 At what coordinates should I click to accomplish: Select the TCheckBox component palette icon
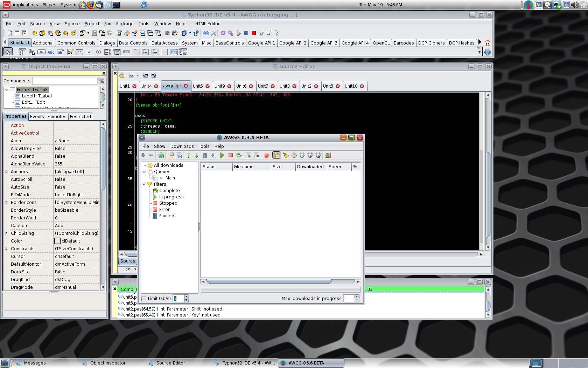[89, 52]
